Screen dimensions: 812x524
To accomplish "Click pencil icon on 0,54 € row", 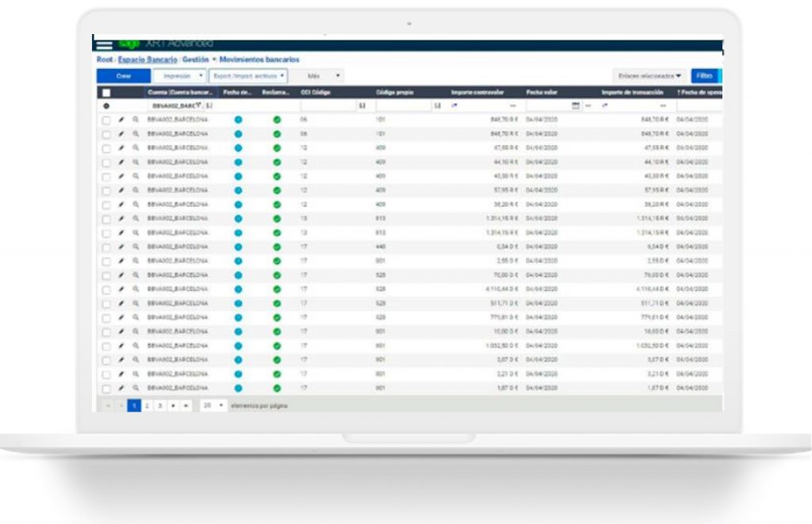I will point(121,247).
